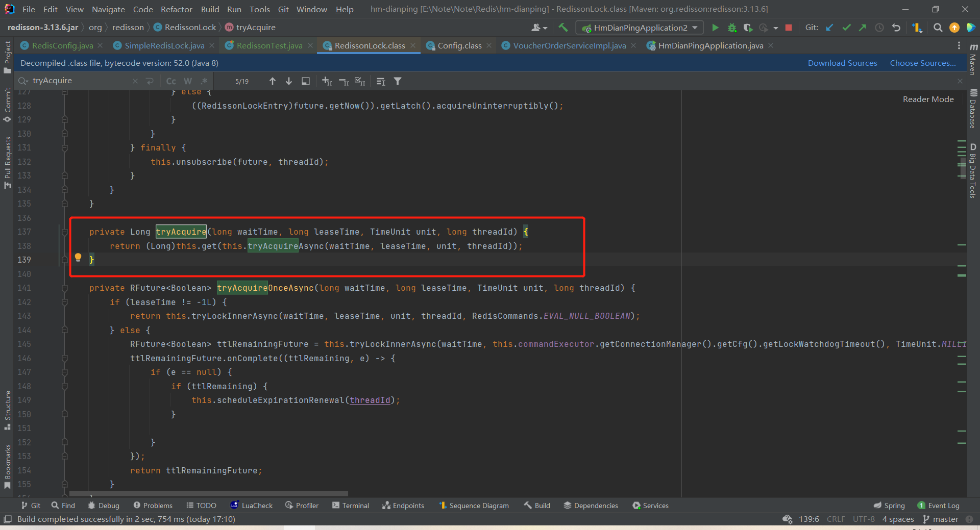
Task: Open the Event Log
Action: click(938, 506)
